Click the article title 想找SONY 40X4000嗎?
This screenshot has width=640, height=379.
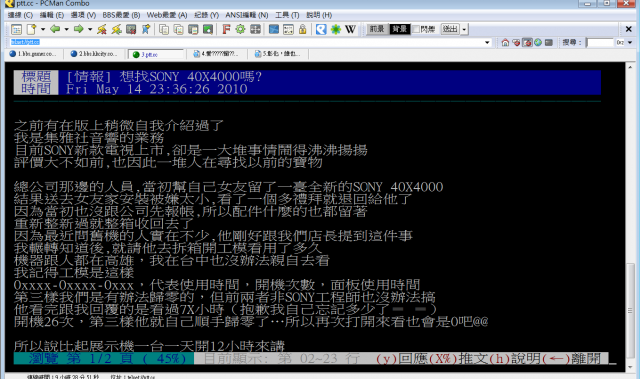[191, 77]
